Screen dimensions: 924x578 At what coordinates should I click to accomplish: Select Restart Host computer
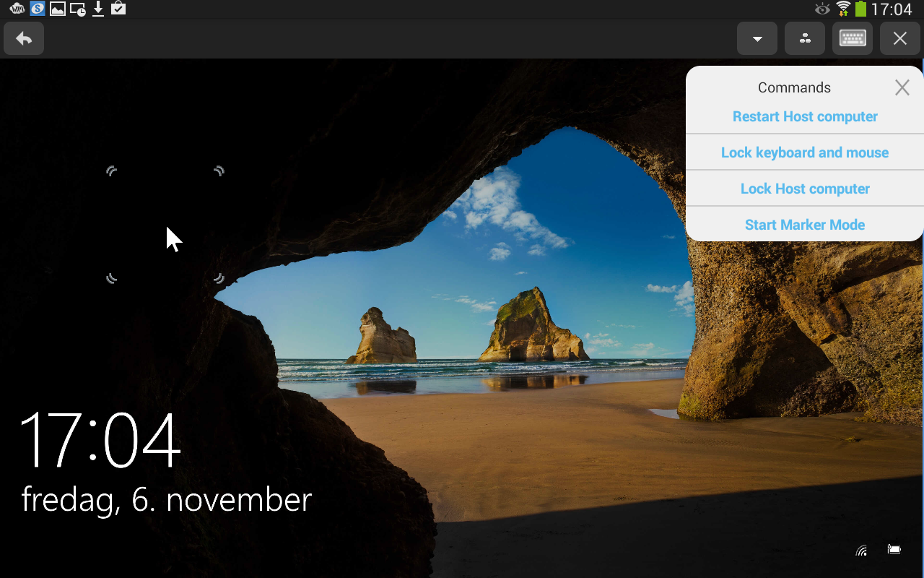(805, 116)
